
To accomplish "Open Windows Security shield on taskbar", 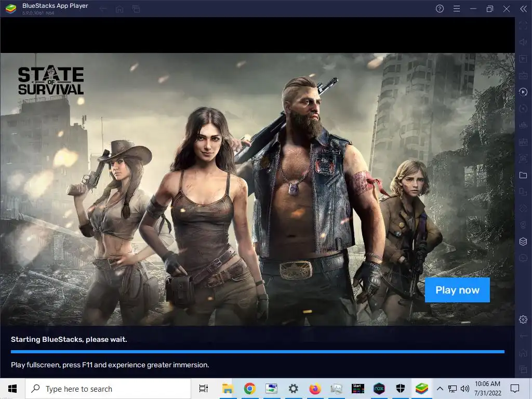I will 401,389.
